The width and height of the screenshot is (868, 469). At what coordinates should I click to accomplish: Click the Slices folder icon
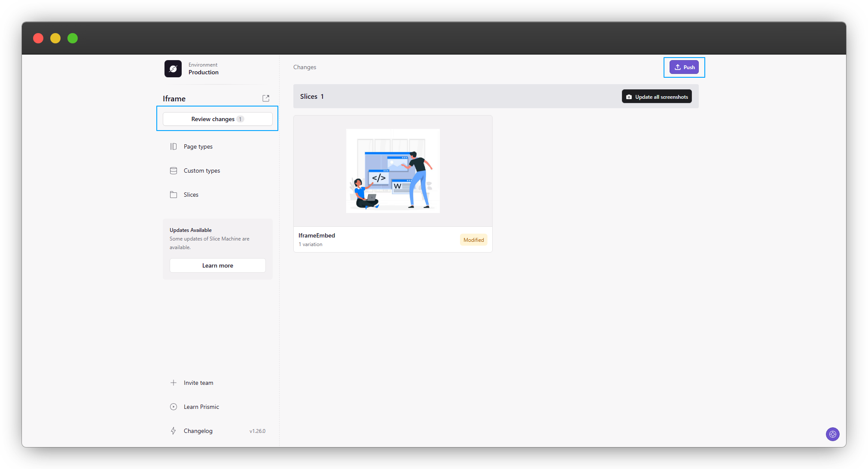[174, 195]
